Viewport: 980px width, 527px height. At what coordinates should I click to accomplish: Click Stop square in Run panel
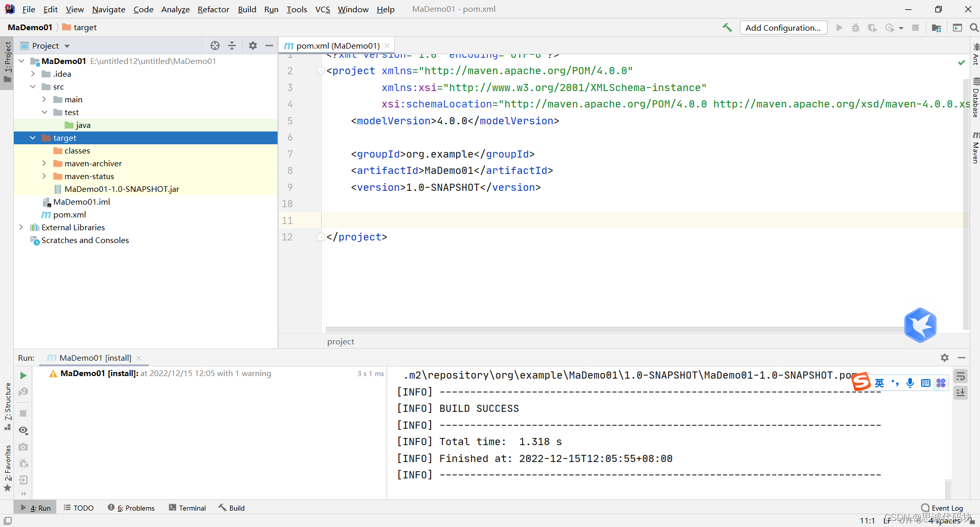23,413
